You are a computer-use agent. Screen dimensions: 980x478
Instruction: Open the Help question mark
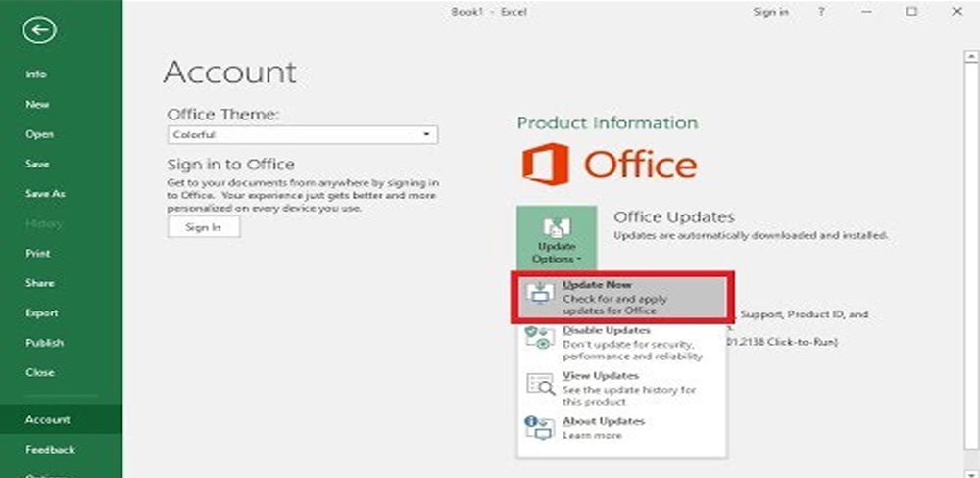[x=821, y=12]
